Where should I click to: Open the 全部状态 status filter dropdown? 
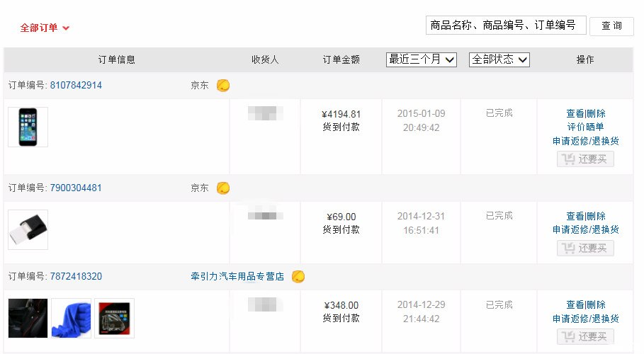(499, 59)
